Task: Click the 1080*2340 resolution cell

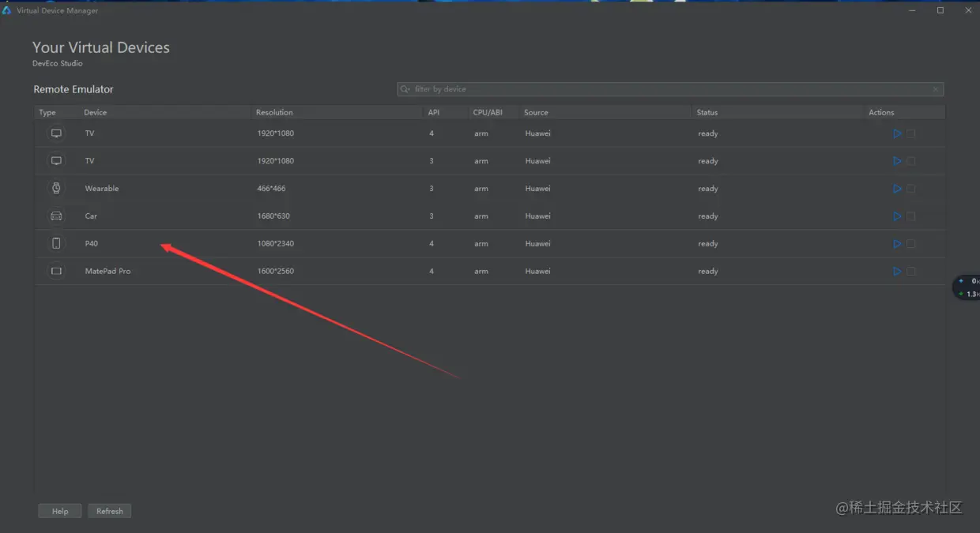Action: tap(275, 244)
